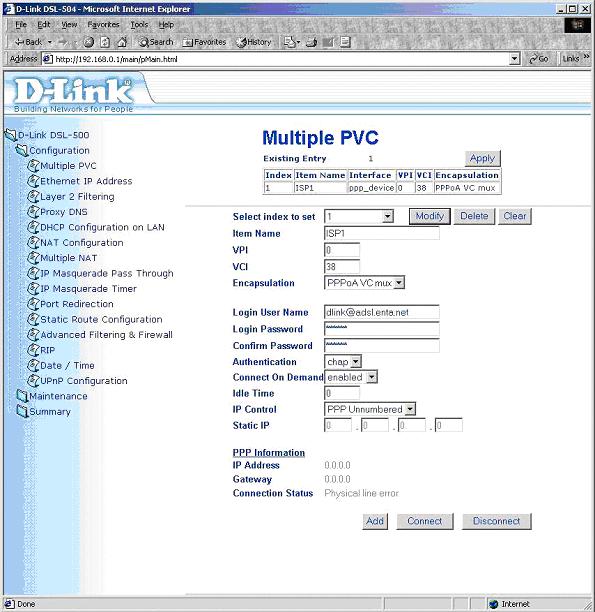This screenshot has height=612, width=595.
Task: Click the Login User Name input field
Action: pyautogui.click(x=381, y=312)
